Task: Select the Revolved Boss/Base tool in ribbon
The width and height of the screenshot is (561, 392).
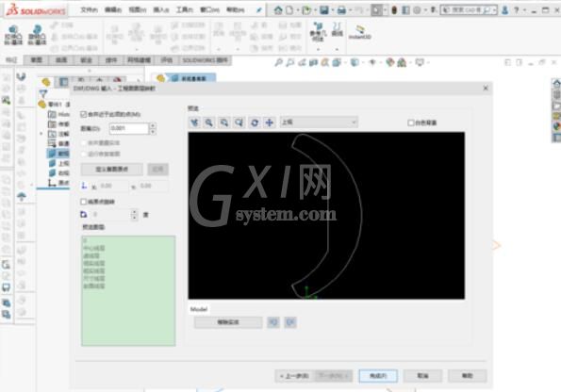Action: click(x=37, y=35)
